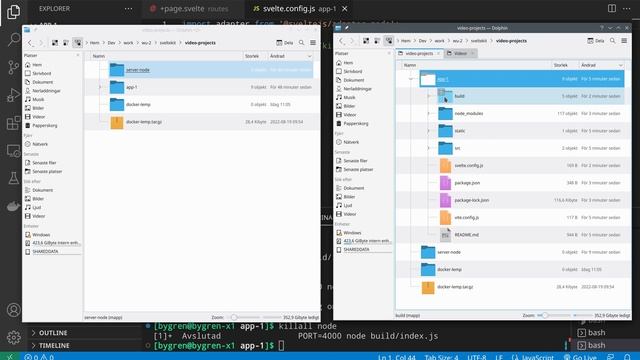Switch left Dolphin to Compact view mode
This screenshot has width=640, height=360.
tap(66, 42)
